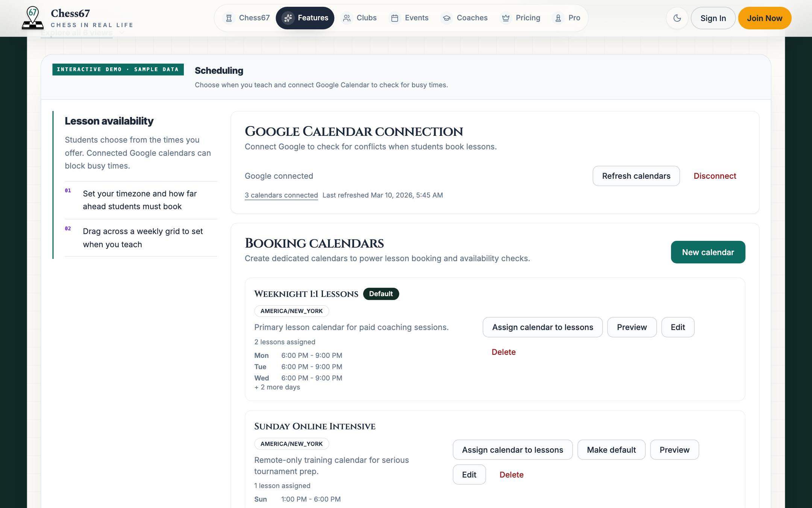The height and width of the screenshot is (508, 812).
Task: Click the Interactive Demo Sample Data badge
Action: click(x=118, y=69)
